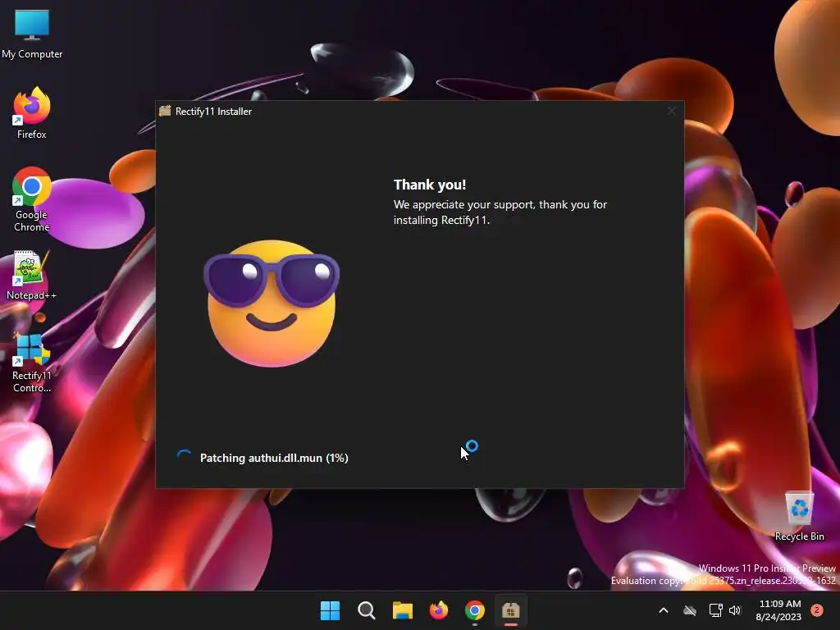Select the Notepad++ desktop shortcut
Screen dimensions: 840x630
point(32,276)
